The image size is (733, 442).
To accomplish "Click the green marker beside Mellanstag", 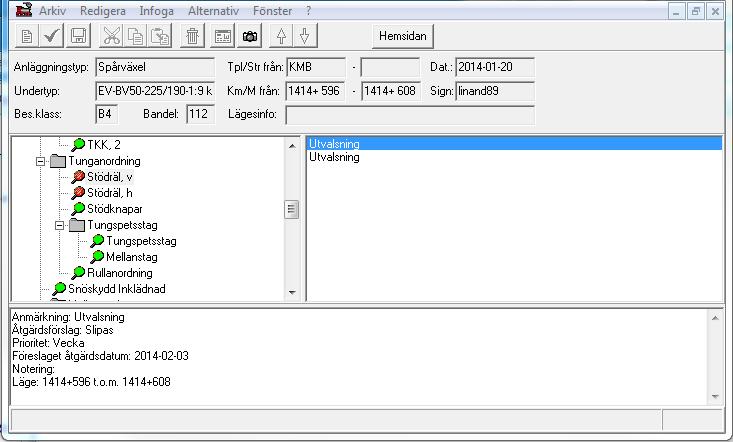I will 97,257.
